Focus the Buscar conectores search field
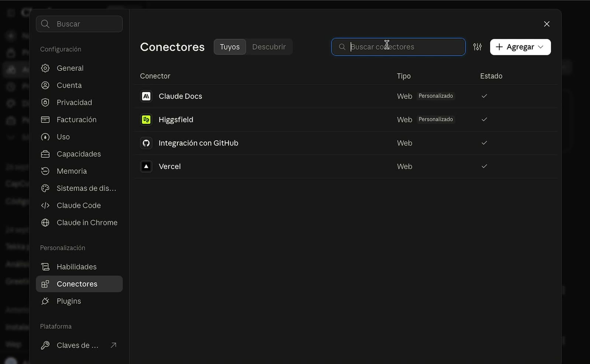 coord(398,47)
